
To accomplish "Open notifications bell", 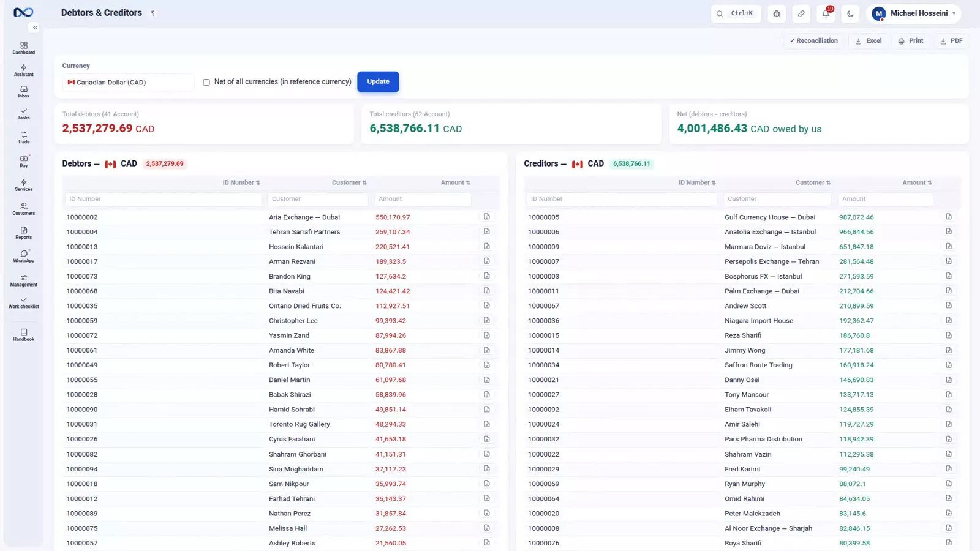I will (826, 13).
